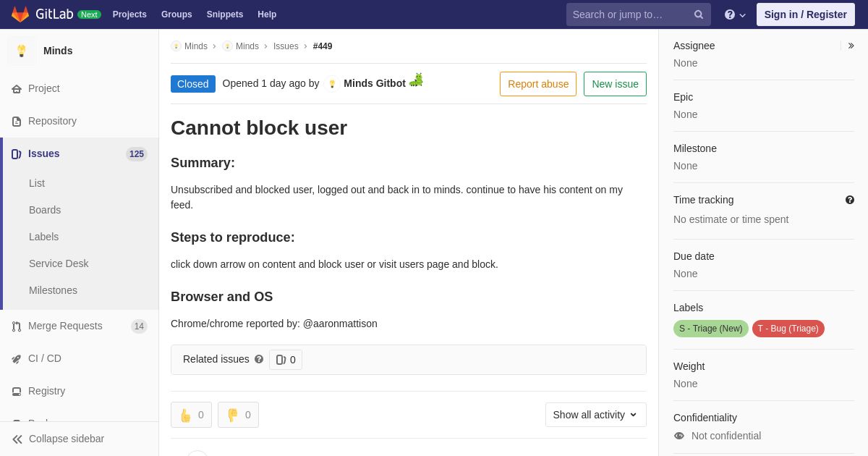The image size is (868, 456).
Task: Open the Labels page from sidebar
Action: click(x=43, y=237)
